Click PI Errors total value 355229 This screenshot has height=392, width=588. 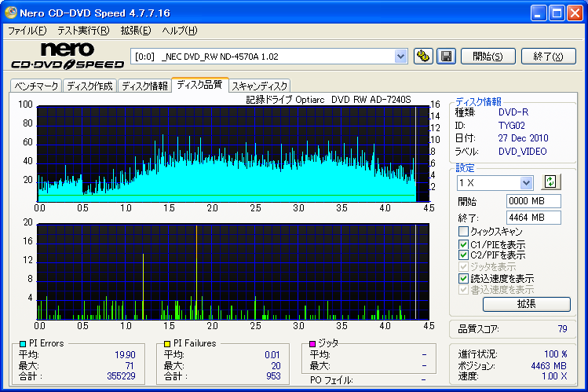[121, 376]
